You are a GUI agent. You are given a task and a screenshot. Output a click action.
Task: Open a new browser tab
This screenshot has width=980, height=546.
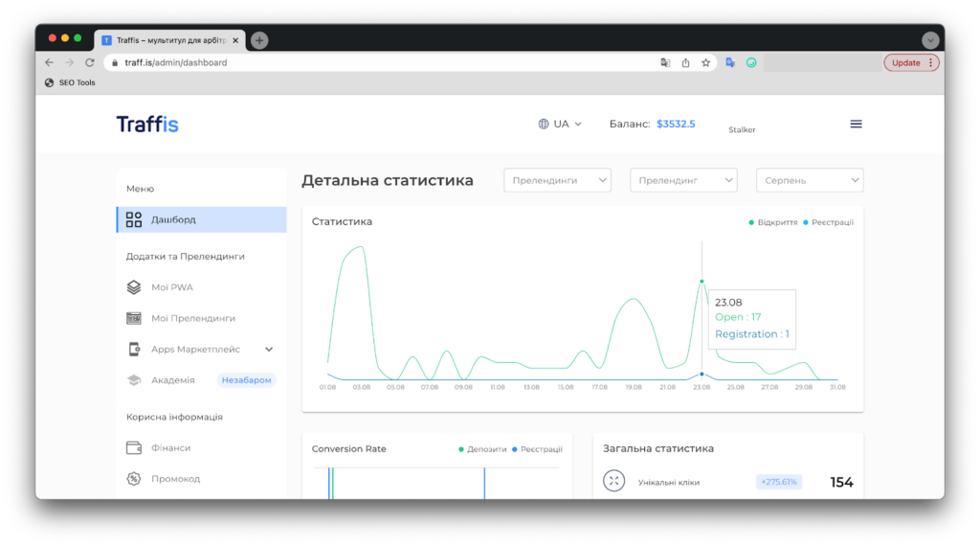[x=259, y=40]
